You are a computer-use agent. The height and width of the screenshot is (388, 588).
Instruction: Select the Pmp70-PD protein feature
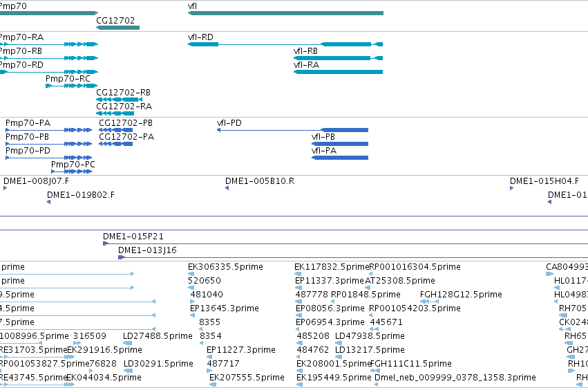point(49,158)
